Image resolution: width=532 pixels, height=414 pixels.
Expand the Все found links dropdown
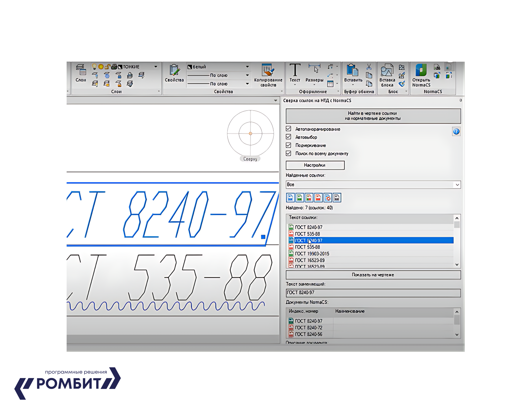[x=457, y=185]
